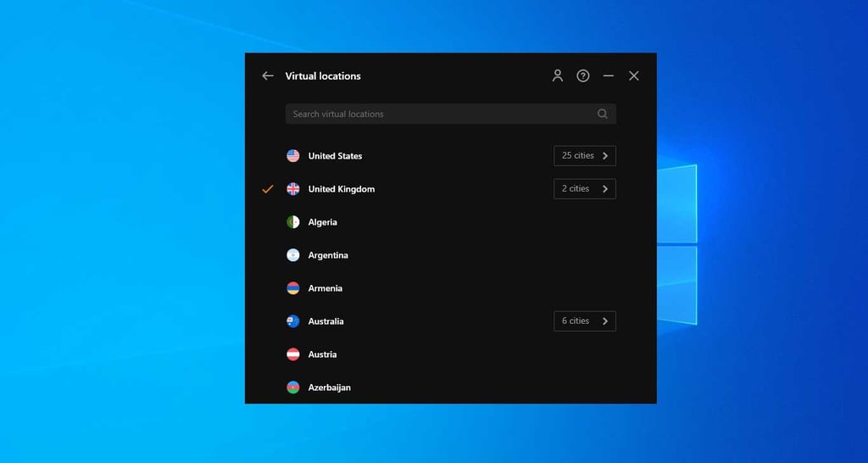Click the Algeria flag icon
The width and height of the screenshot is (868, 463).
click(x=292, y=222)
